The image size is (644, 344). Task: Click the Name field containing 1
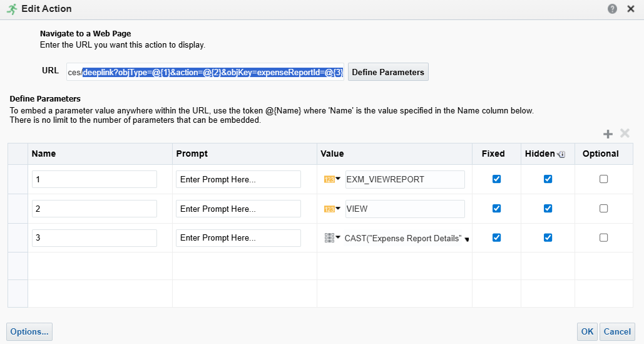point(94,179)
